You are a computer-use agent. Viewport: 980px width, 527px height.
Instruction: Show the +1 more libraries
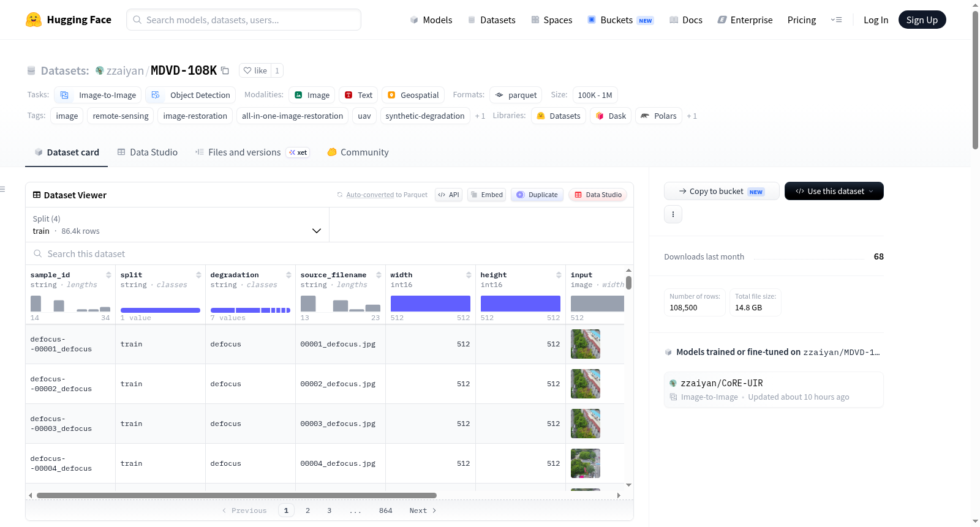coord(692,116)
